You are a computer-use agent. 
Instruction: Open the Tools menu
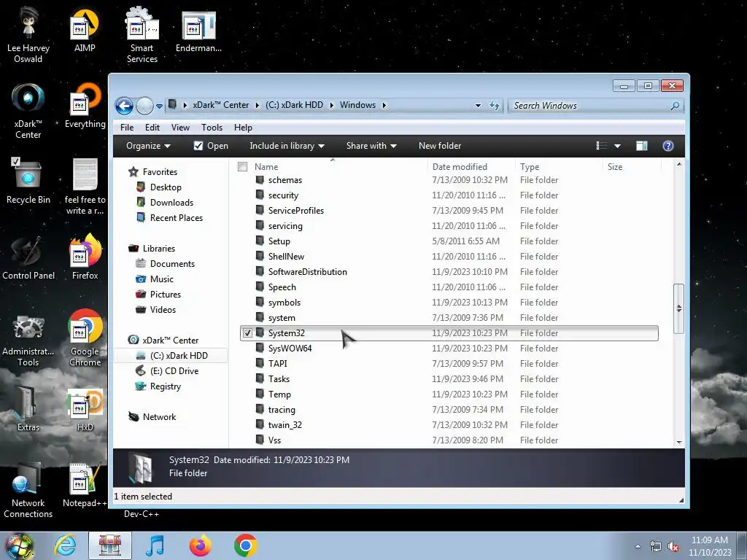[212, 128]
